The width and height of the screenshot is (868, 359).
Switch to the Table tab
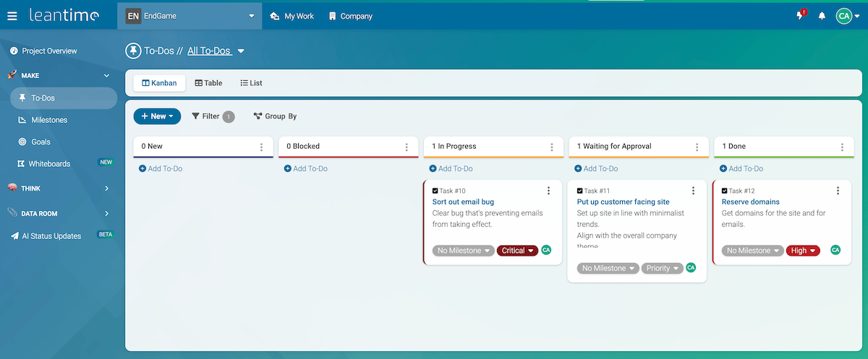pos(208,83)
